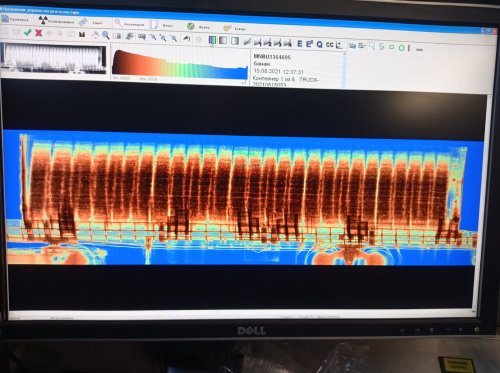Click the black M marker icon
Image resolution: width=500 pixels, height=373 pixels.
pyautogui.click(x=82, y=34)
